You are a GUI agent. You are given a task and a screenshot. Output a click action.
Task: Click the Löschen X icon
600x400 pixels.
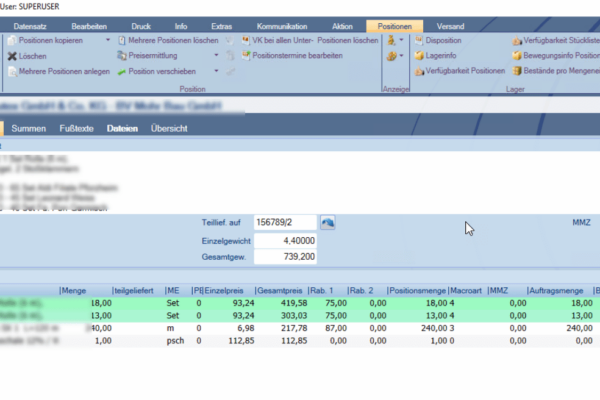[x=11, y=56]
